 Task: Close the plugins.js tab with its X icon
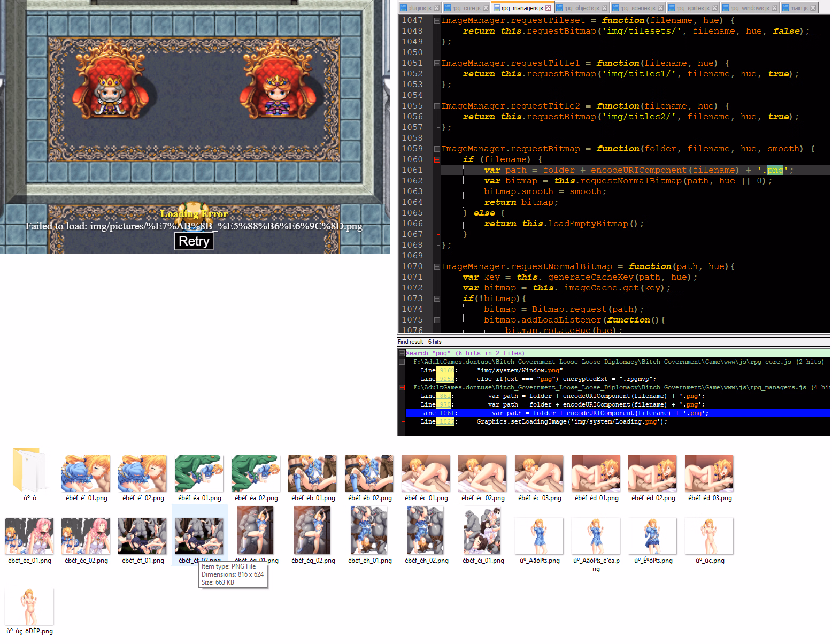pos(436,8)
